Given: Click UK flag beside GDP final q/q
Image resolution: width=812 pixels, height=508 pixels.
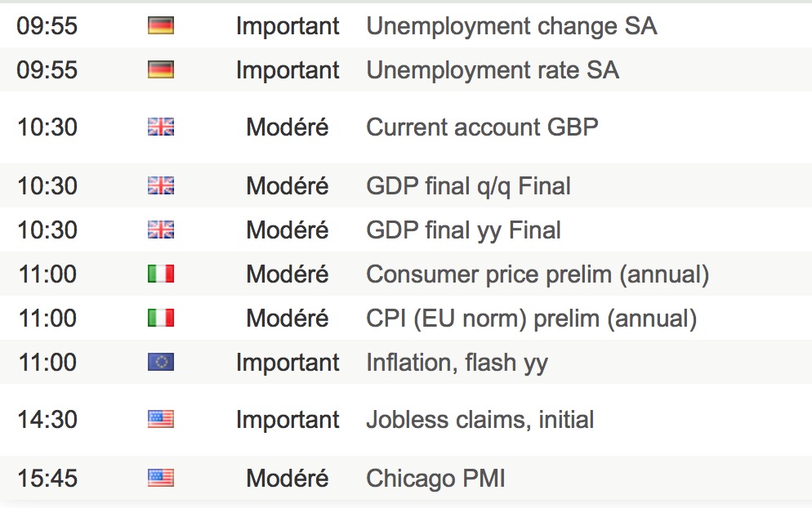Looking at the screenshot, I should [161, 186].
